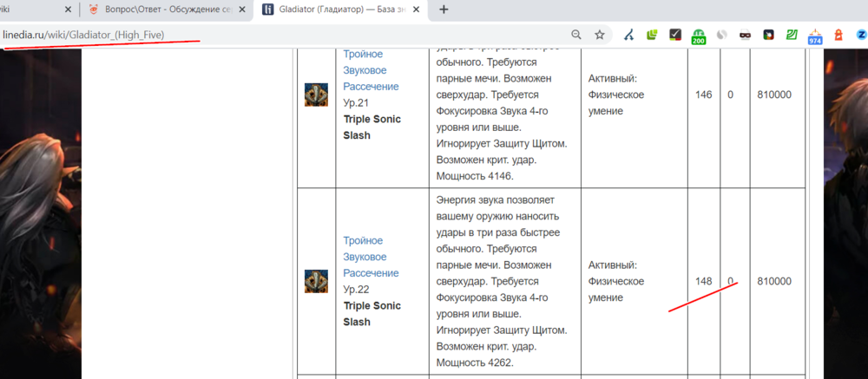
Task: Click Triple Sonic Slash Ур.21 skill icon
Action: 316,95
